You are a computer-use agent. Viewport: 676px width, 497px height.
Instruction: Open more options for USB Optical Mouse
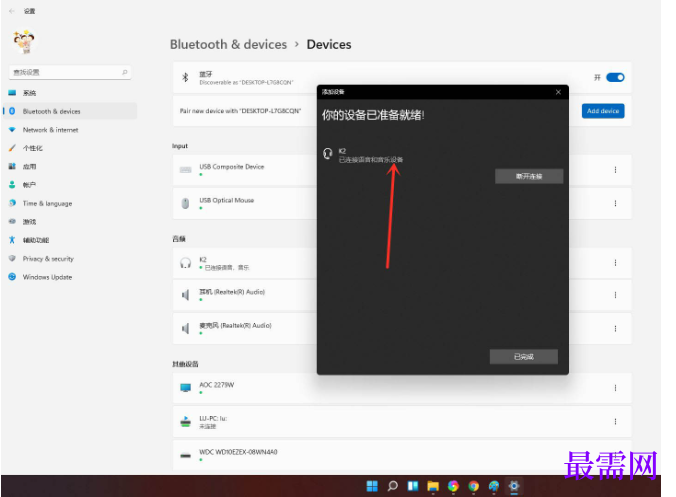click(615, 203)
